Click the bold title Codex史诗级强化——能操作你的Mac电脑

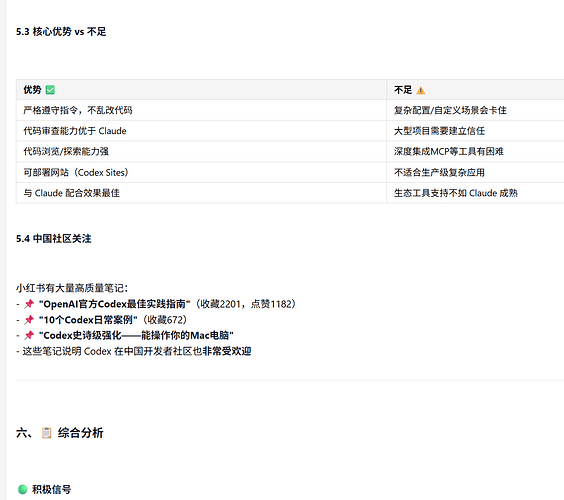click(x=136, y=335)
